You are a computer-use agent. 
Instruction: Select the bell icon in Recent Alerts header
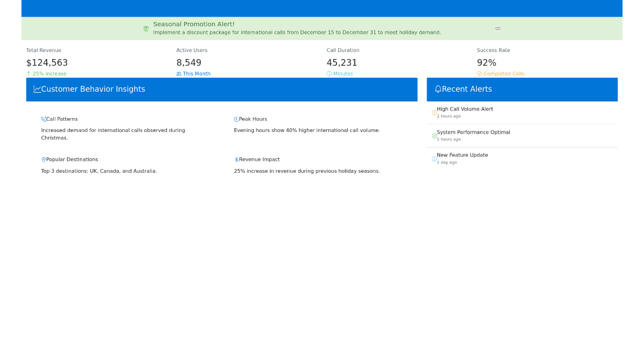(437, 89)
